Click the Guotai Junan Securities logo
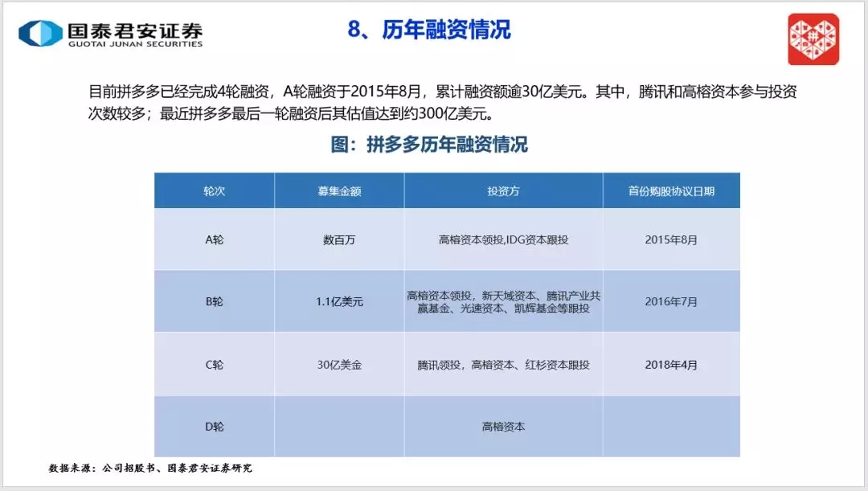868x491 pixels. click(x=111, y=34)
